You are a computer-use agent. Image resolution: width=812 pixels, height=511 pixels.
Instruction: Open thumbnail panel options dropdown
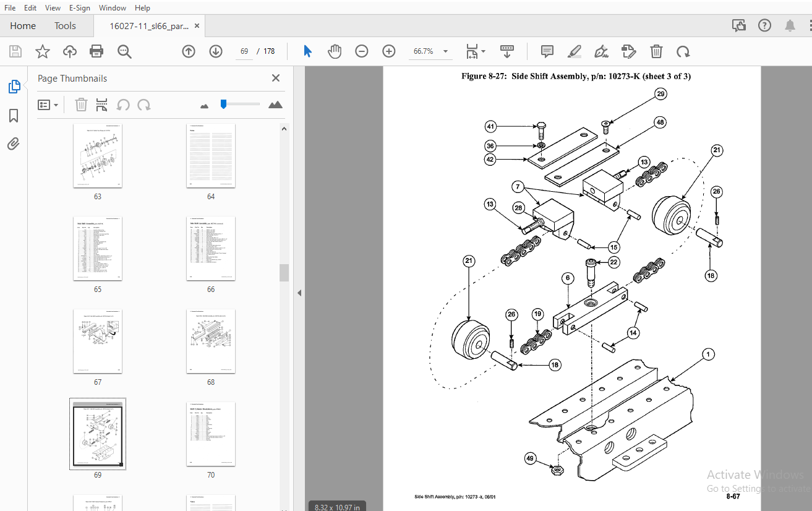point(48,105)
